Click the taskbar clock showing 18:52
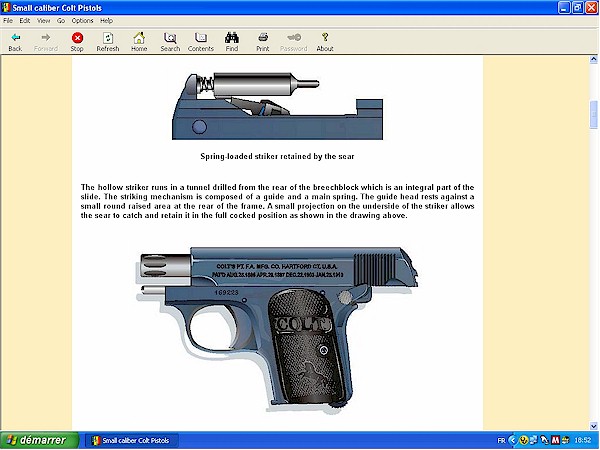Image resolution: width=600 pixels, height=450 pixels. pyautogui.click(x=582, y=440)
